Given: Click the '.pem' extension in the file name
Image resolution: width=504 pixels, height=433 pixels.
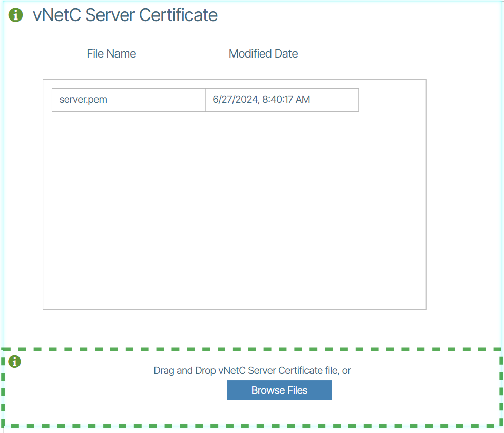Looking at the screenshot, I should [98, 100].
